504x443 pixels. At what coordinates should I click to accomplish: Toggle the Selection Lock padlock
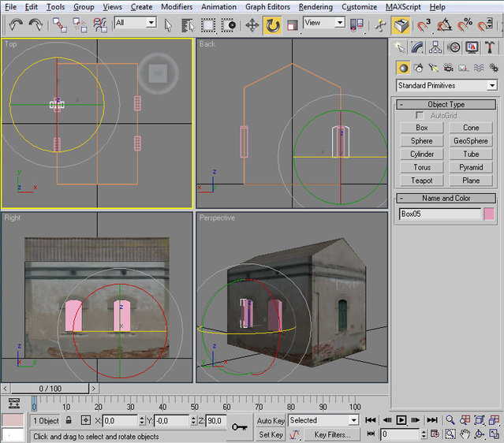tap(69, 421)
